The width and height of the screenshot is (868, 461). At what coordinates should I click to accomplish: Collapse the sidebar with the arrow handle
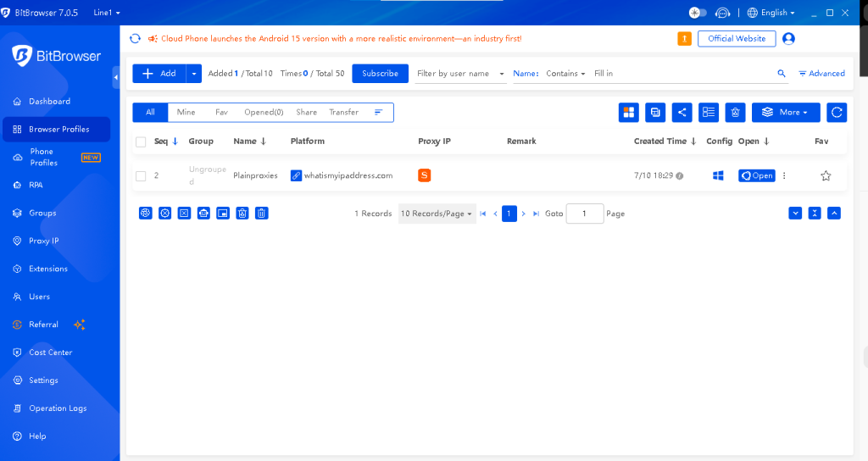pyautogui.click(x=115, y=77)
